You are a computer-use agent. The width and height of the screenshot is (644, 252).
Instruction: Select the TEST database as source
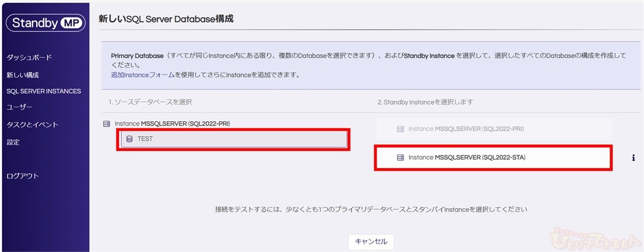pos(233,139)
